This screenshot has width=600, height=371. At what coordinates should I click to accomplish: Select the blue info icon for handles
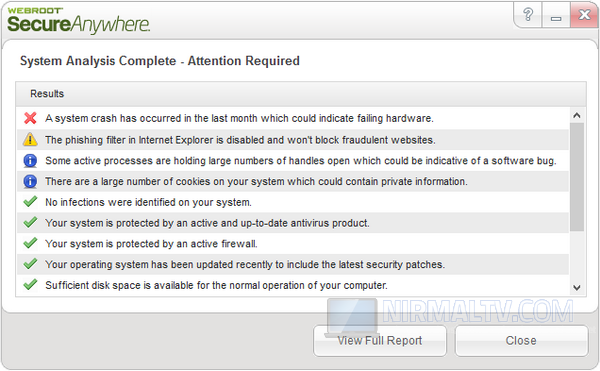coord(30,161)
